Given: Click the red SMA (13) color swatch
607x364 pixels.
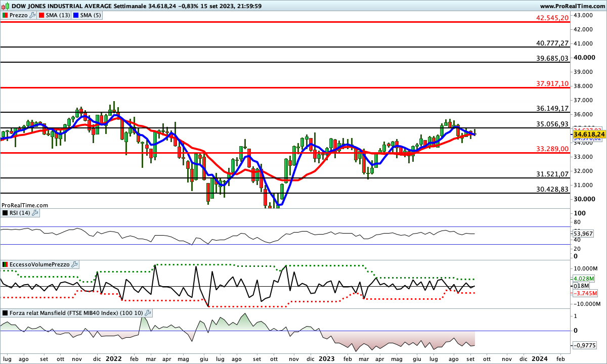Looking at the screenshot, I should (41, 15).
